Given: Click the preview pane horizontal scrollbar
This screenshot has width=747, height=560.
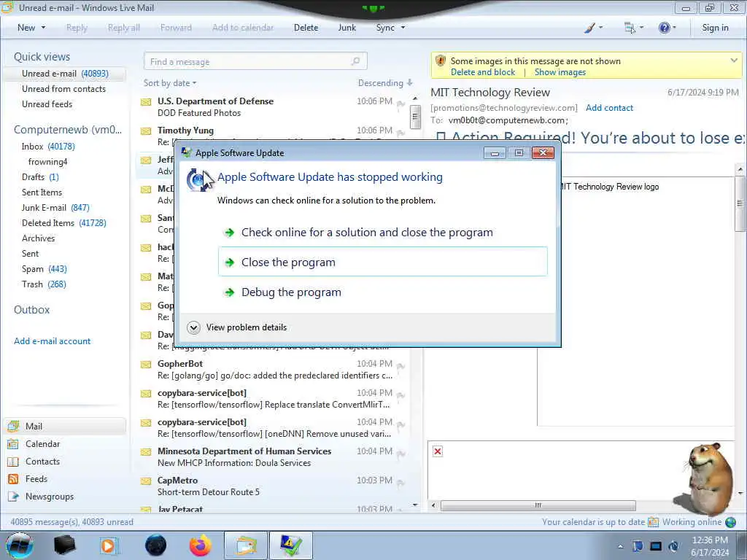Looking at the screenshot, I should [538, 505].
